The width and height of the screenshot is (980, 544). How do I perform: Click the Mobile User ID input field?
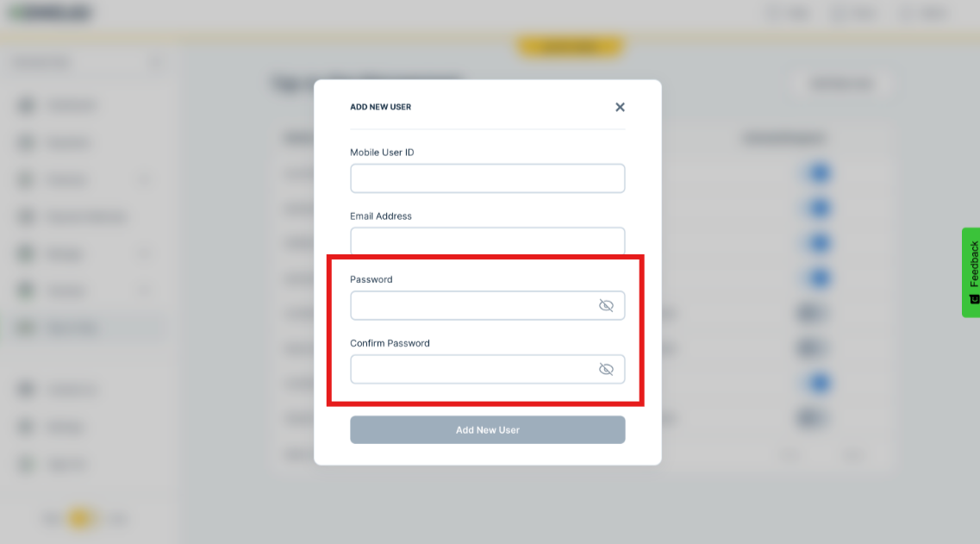tap(487, 178)
